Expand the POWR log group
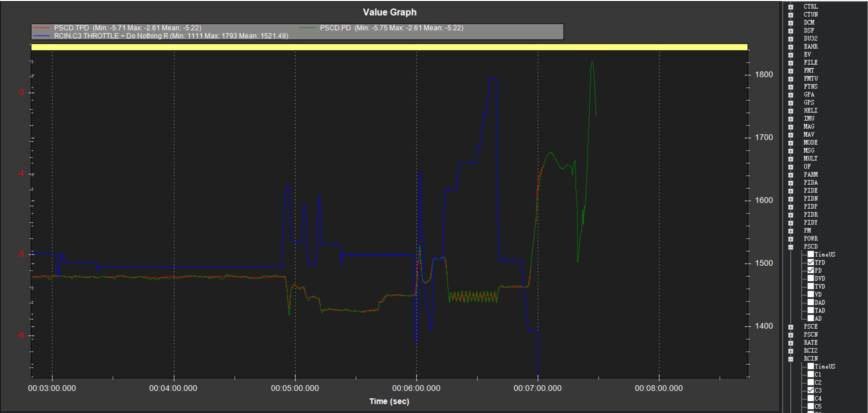The height and width of the screenshot is (413, 868). pyautogui.click(x=791, y=239)
